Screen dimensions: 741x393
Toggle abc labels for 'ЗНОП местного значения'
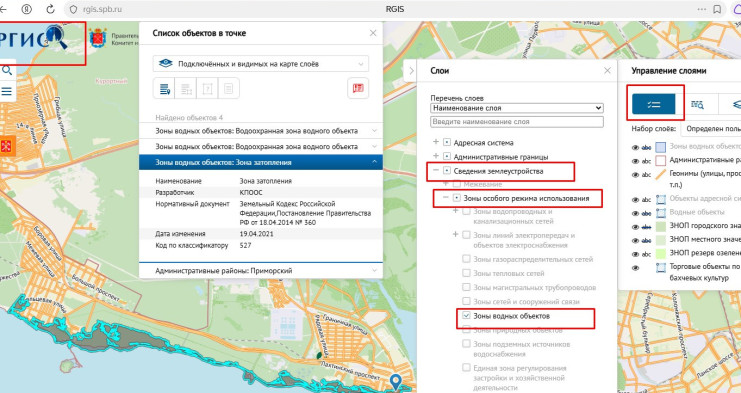coord(646,240)
